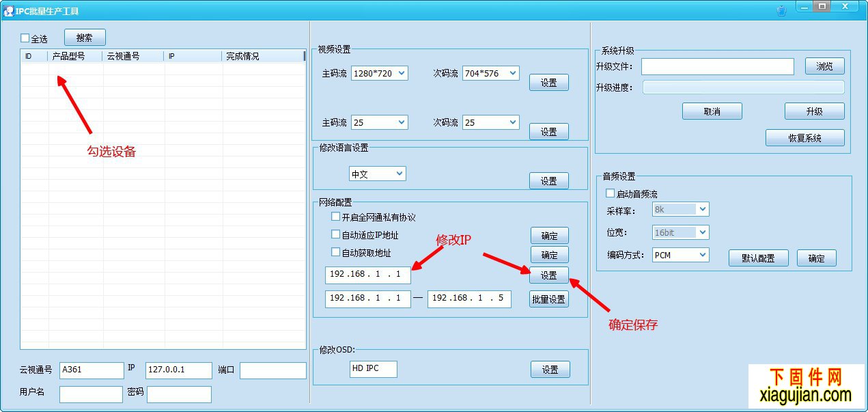Click the 搜索 button
Image resolution: width=868 pixels, height=412 pixels.
pyautogui.click(x=85, y=38)
